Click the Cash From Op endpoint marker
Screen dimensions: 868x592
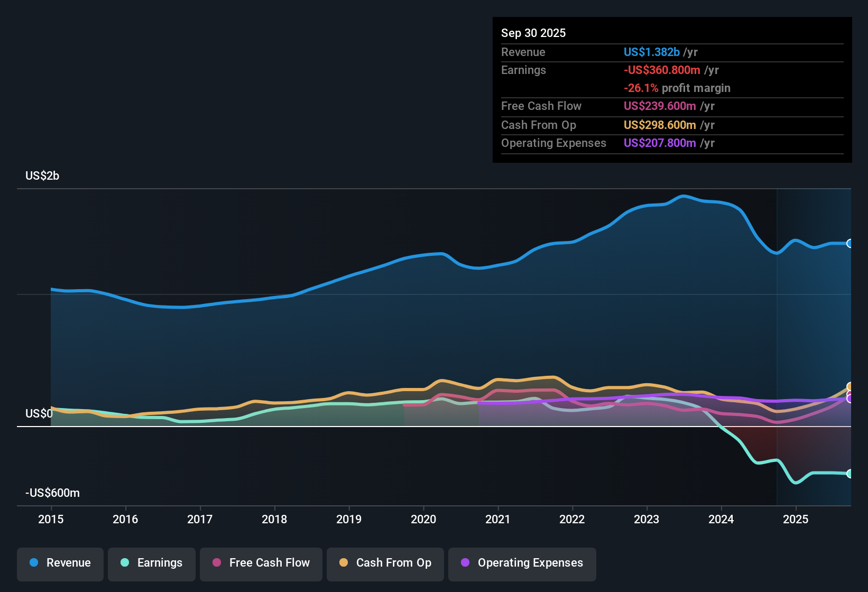pos(850,386)
